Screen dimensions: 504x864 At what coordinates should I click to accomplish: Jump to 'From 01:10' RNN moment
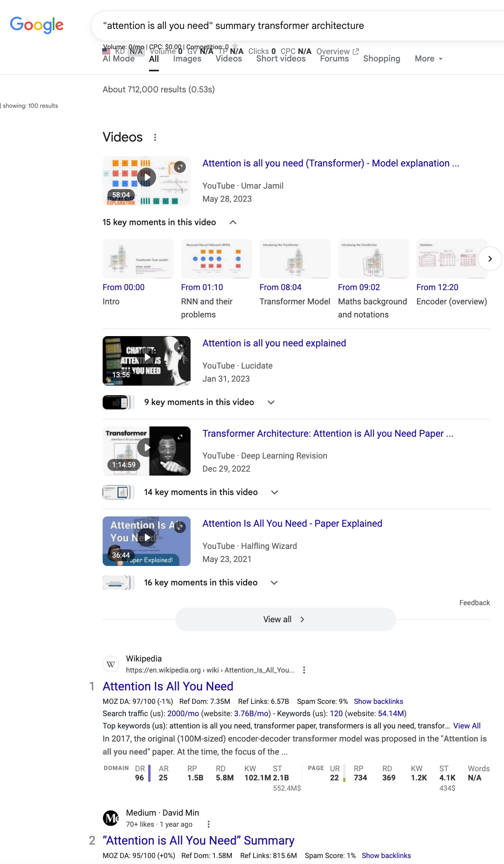click(202, 287)
